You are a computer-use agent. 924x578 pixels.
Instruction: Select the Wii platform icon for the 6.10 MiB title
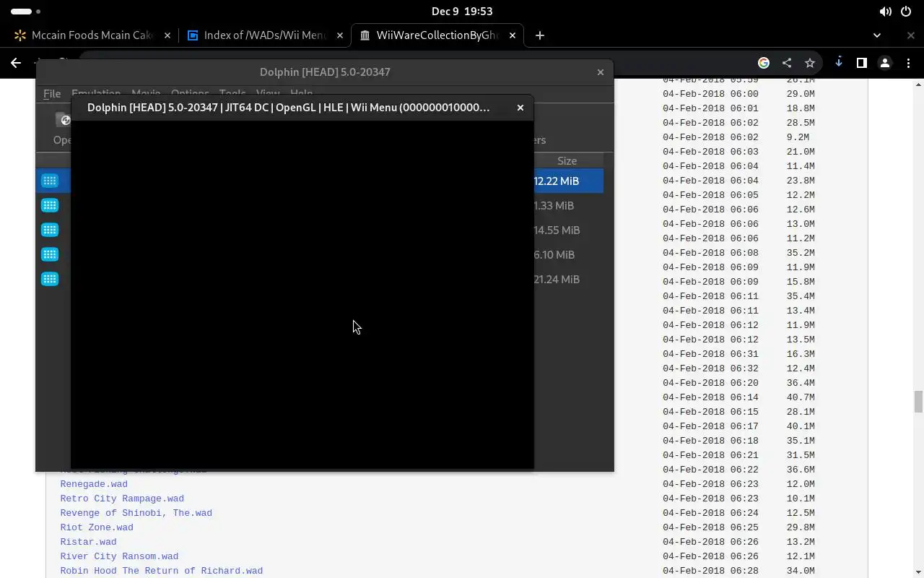point(50,254)
